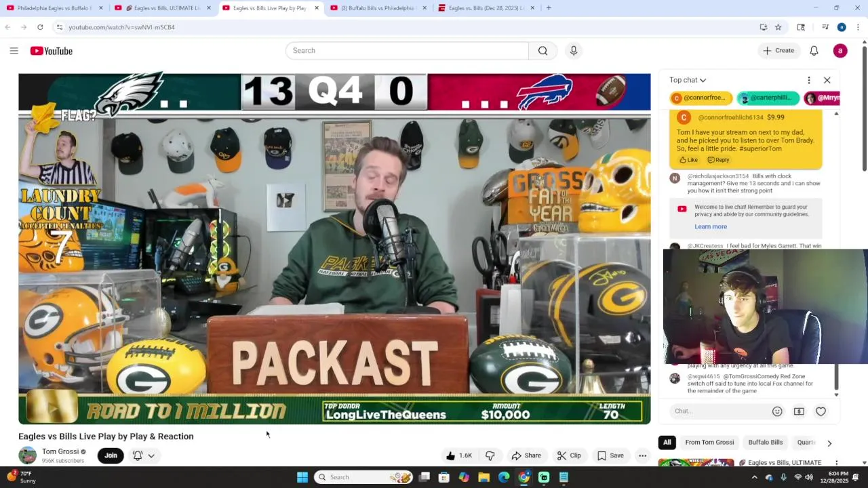Go to the YouTube home logo

(x=52, y=51)
